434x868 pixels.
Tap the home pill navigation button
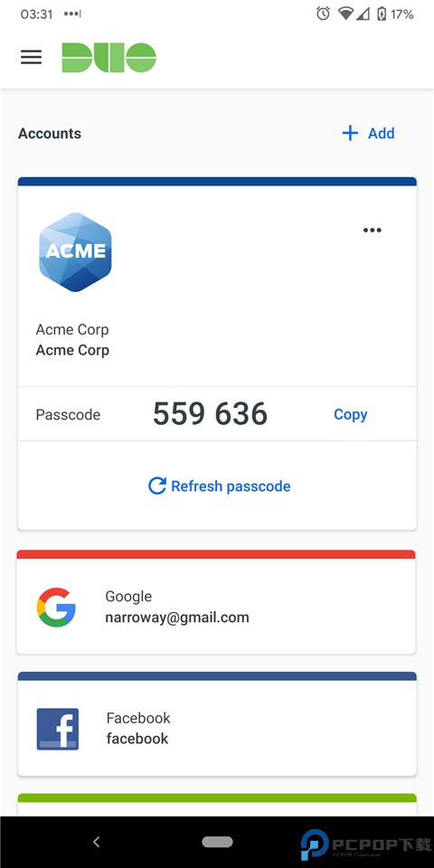218,842
